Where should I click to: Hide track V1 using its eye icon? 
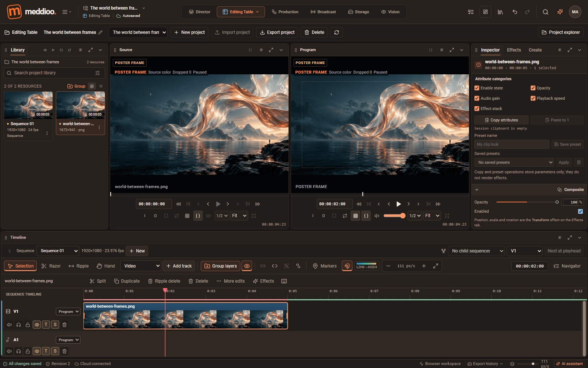[37, 325]
